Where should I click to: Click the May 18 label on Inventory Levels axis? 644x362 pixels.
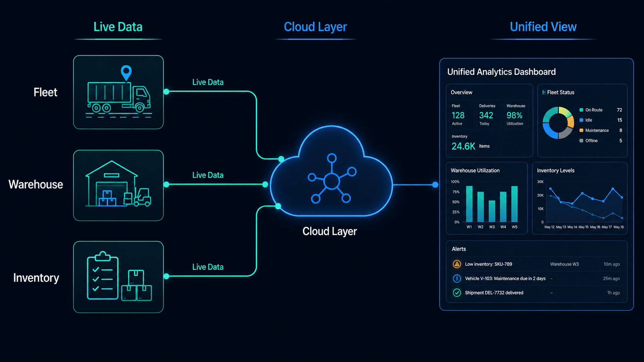pos(619,227)
